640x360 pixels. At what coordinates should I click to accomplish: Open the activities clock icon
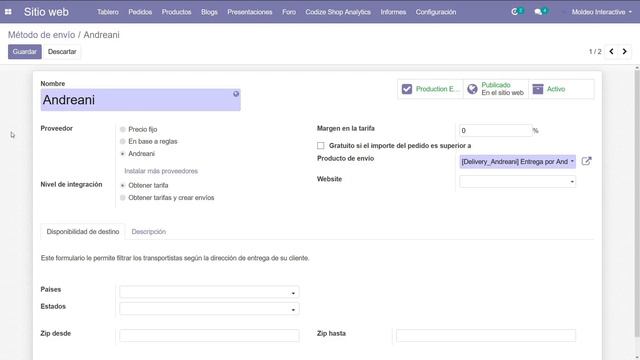pos(515,12)
